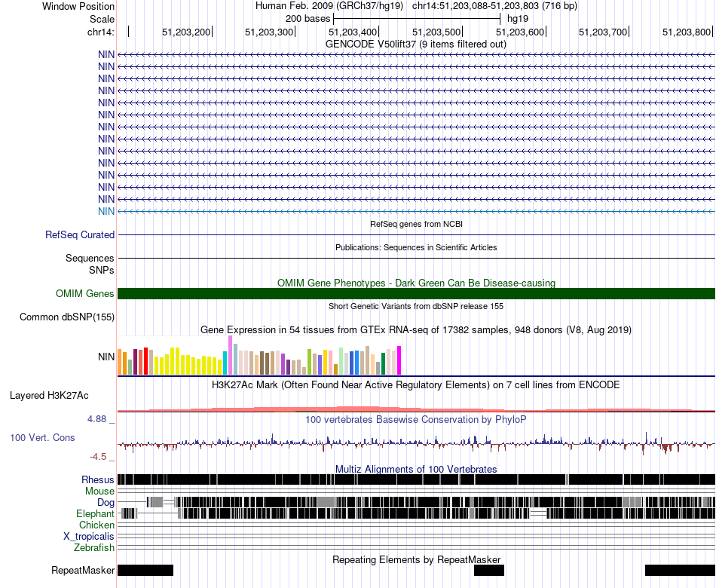
Task: Open "Publications: Sequences in Scientific Articles" title
Action: (416, 247)
